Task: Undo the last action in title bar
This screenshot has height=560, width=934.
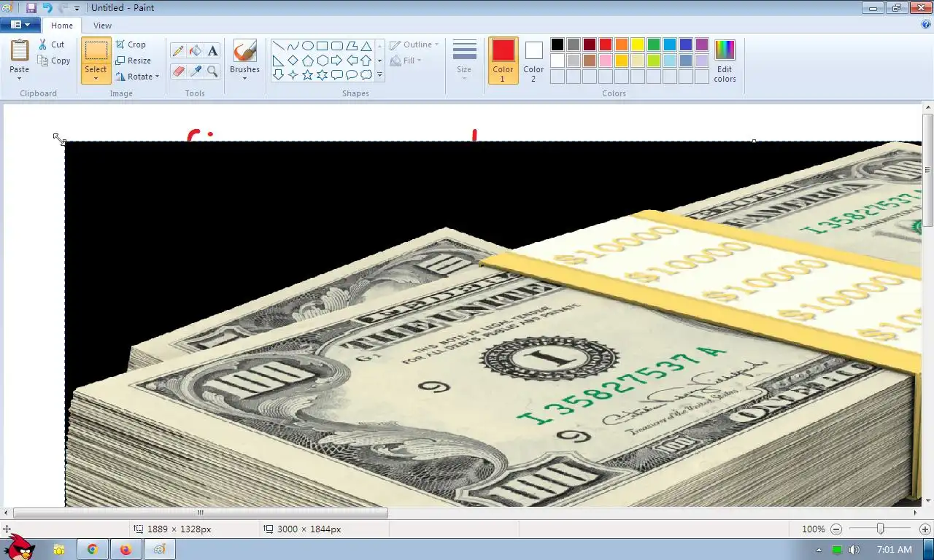Action: click(47, 7)
